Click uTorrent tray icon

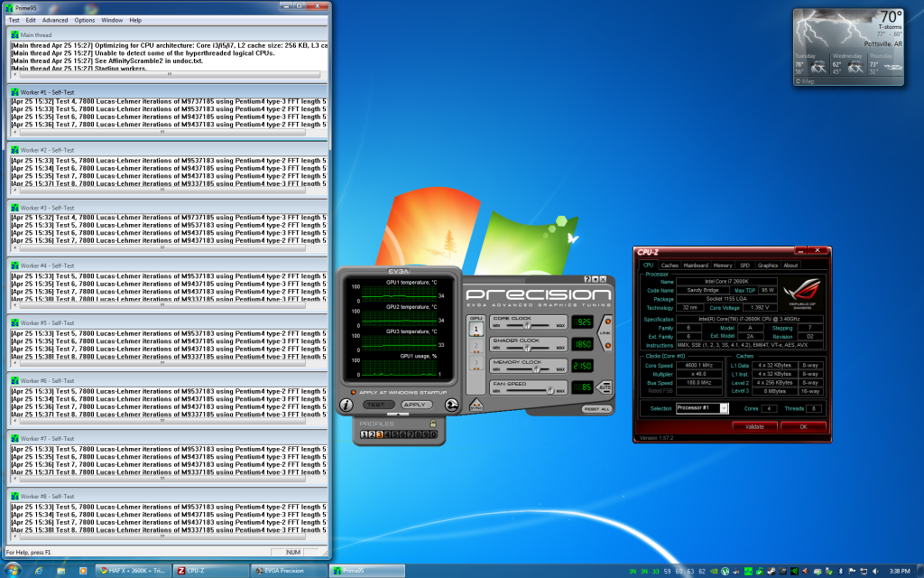coord(725,571)
